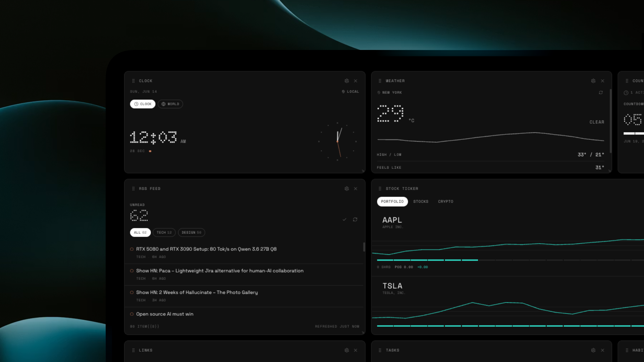Image resolution: width=644 pixels, height=362 pixels.
Task: Open the RTX 5080 and RTX 3090 article
Action: (206, 249)
